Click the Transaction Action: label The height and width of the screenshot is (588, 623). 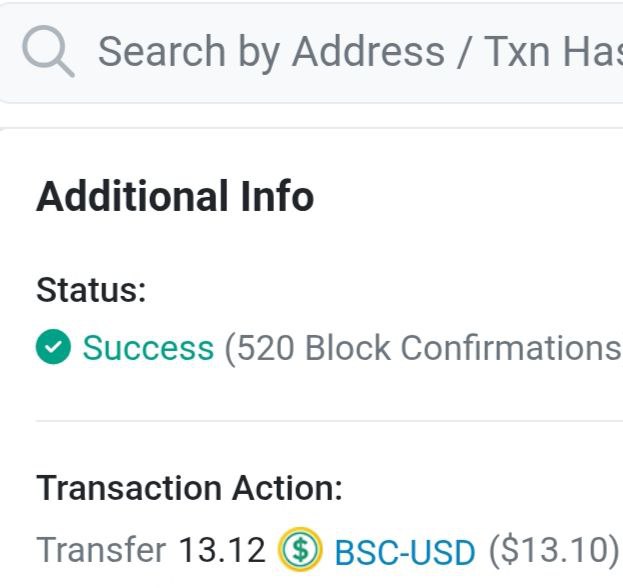(190, 489)
